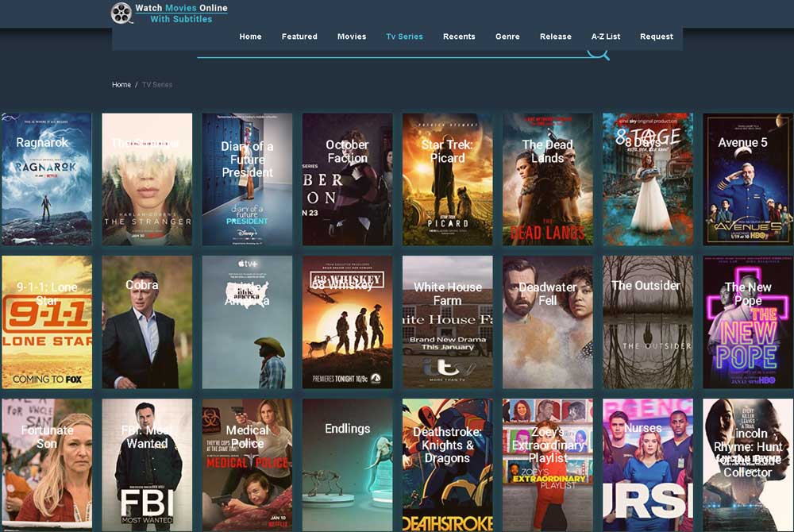Click the TV Series breadcrumb text
794x532 pixels.
coord(157,84)
